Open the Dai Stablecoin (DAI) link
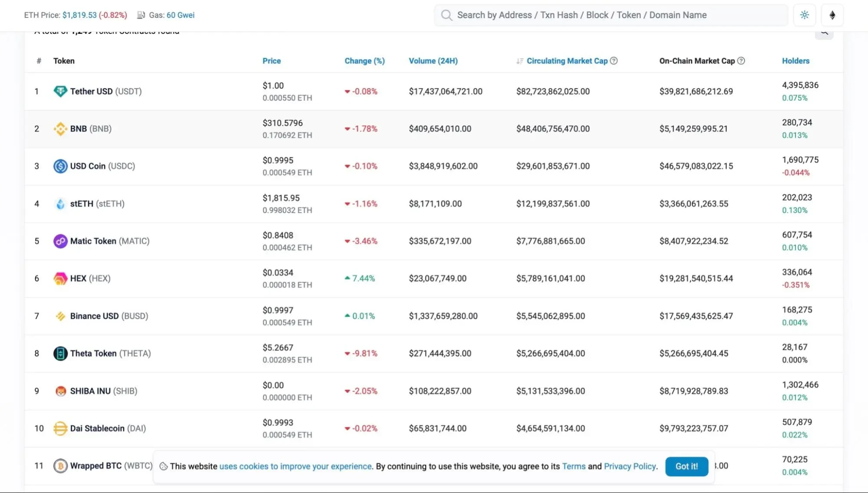Viewport: 868px width, 493px height. [108, 429]
